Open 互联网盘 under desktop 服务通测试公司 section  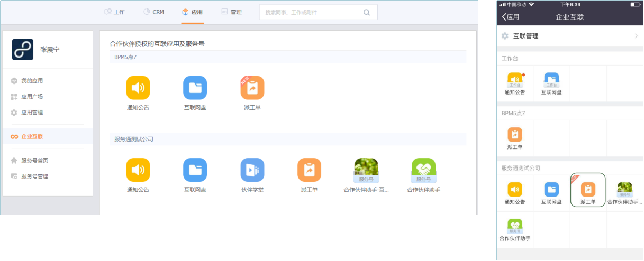point(195,170)
